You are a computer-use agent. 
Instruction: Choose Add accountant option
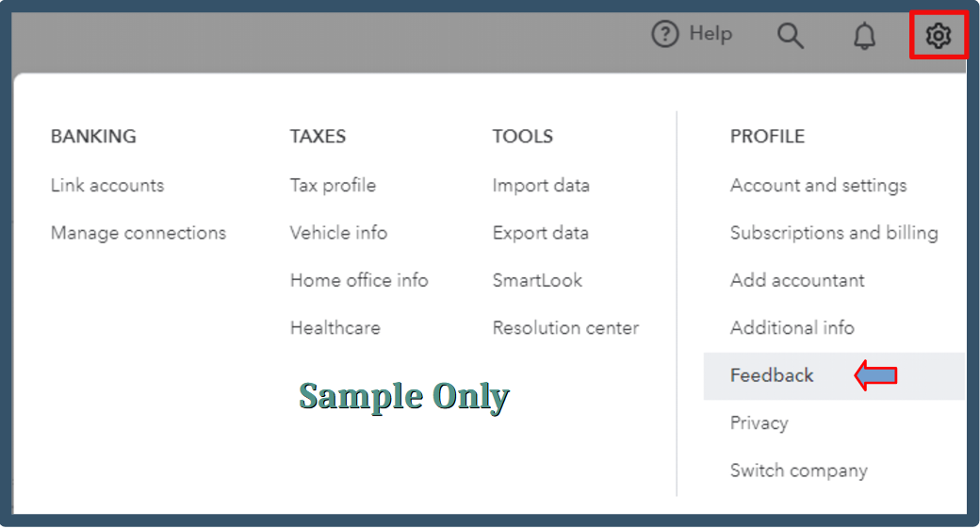click(x=797, y=280)
